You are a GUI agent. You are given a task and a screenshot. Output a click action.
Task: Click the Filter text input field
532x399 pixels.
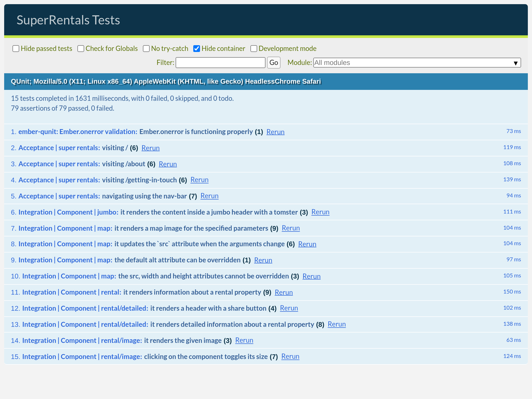[220, 63]
